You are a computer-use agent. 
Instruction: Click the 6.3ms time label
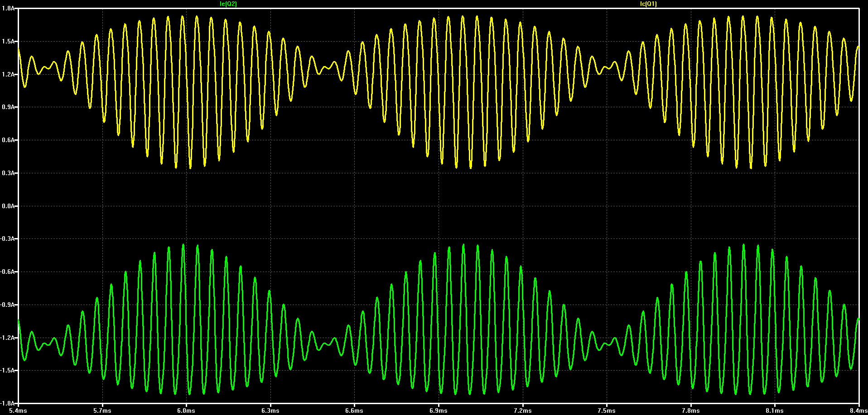tap(270, 411)
